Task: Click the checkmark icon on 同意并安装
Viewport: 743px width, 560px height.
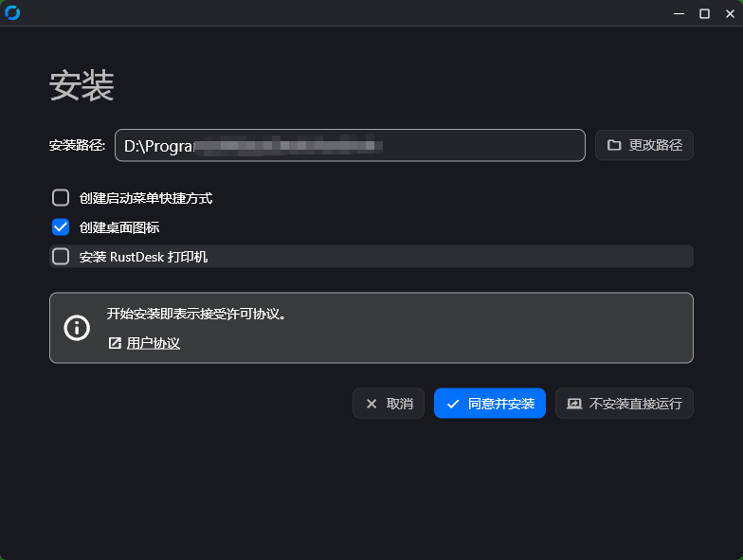Action: pos(453,404)
